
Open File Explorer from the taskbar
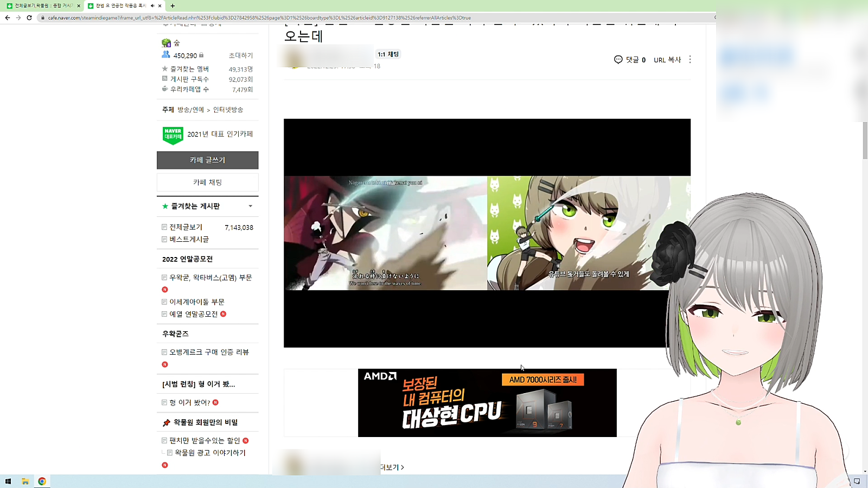(x=25, y=481)
